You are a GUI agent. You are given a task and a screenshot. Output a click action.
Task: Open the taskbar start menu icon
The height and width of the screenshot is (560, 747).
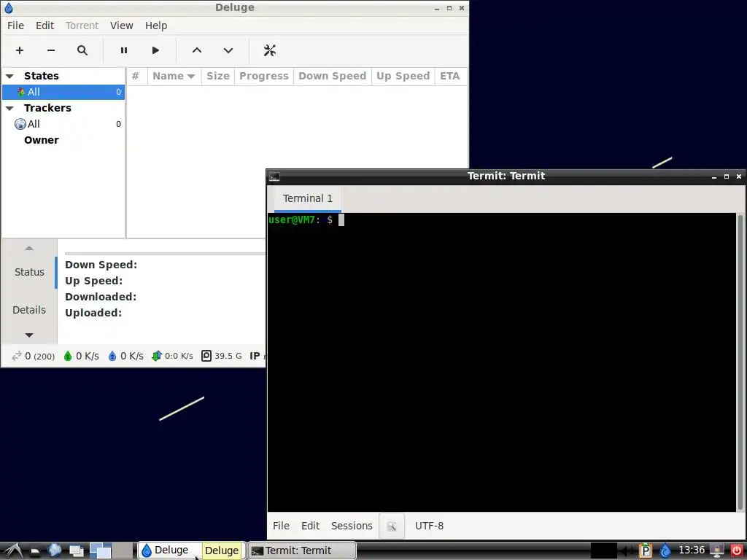[13, 551]
